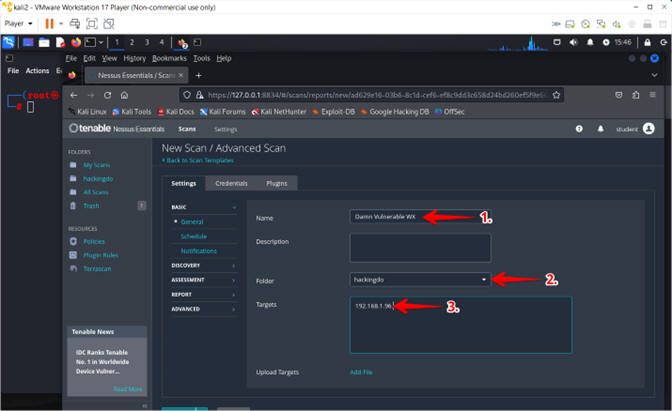Viewport: 672px width, 411px height.
Task: Launch Firefox from the Kali panel
Action: tap(76, 42)
